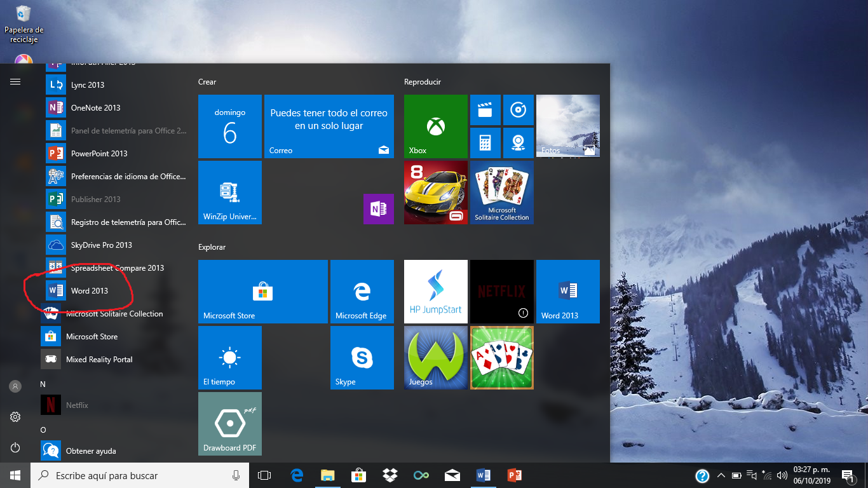Open the El tiempo weather tile
This screenshot has width=868, height=488.
tap(229, 357)
